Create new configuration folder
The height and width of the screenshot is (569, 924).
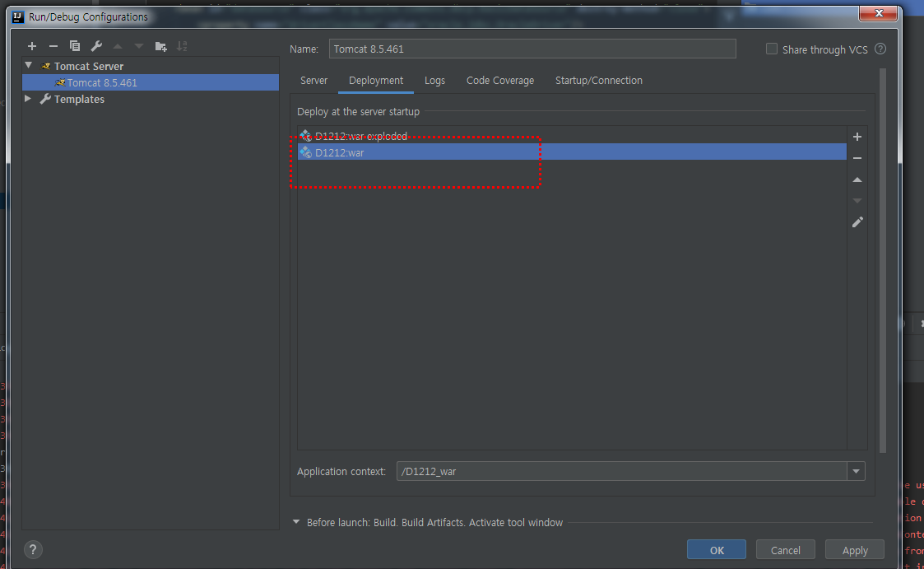[160, 46]
